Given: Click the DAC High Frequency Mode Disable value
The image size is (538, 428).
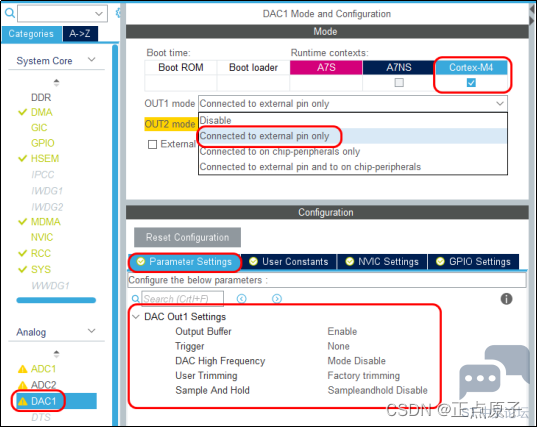Looking at the screenshot, I should click(356, 361).
